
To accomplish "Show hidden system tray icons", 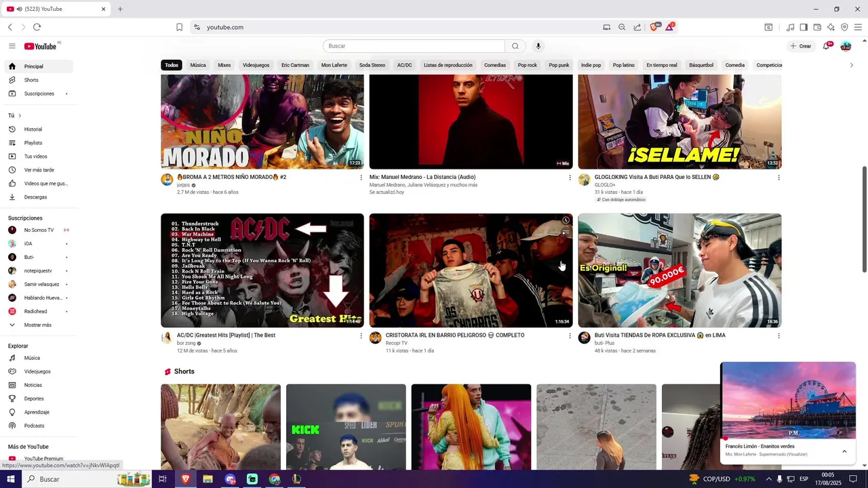I will pos(768,479).
